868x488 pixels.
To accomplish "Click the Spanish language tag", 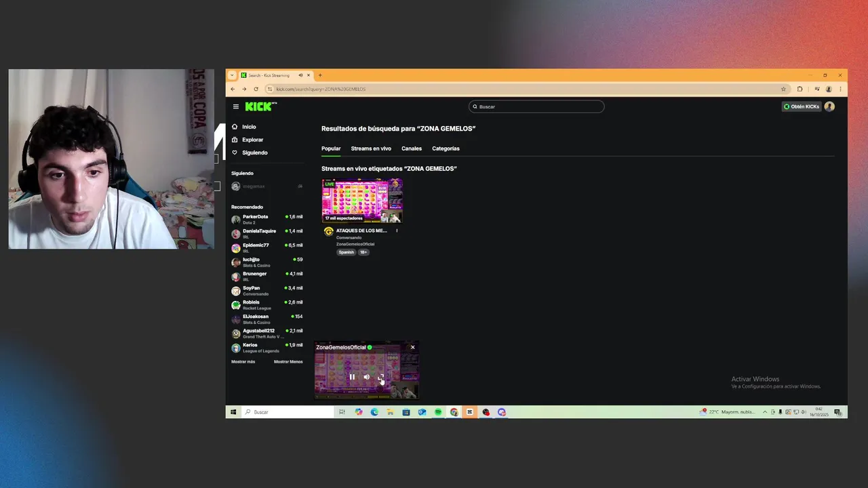I will point(347,252).
